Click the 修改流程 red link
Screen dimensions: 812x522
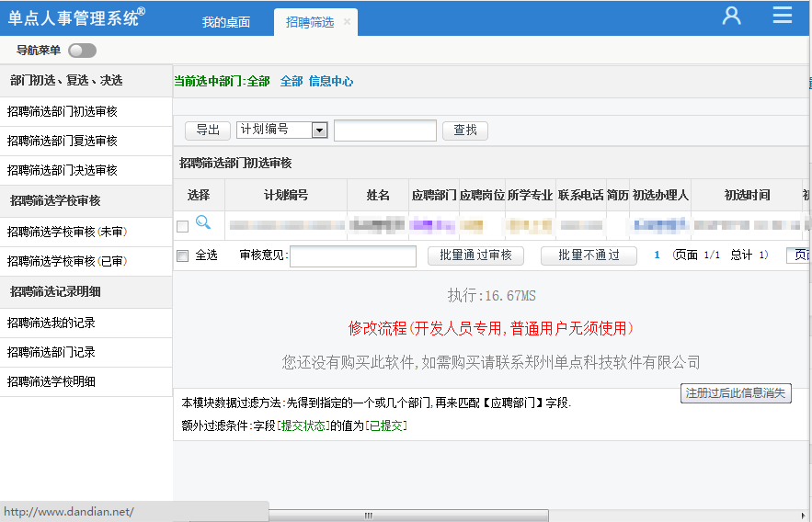(490, 328)
